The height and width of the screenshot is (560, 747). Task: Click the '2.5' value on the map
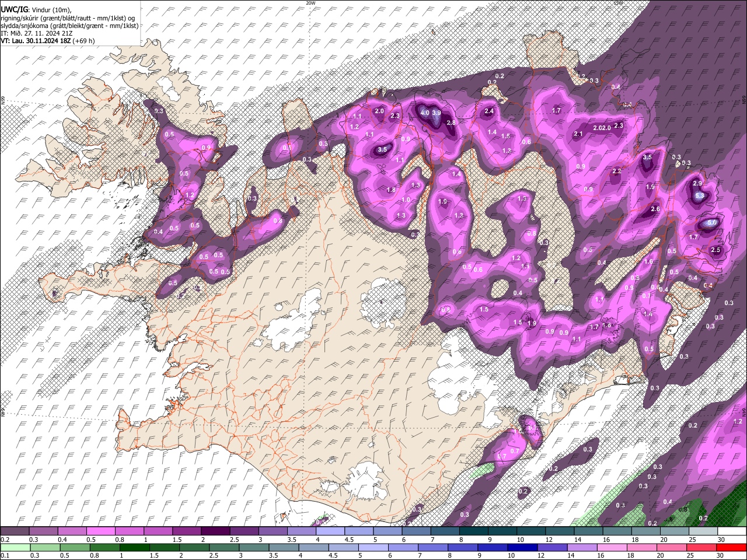point(717,250)
